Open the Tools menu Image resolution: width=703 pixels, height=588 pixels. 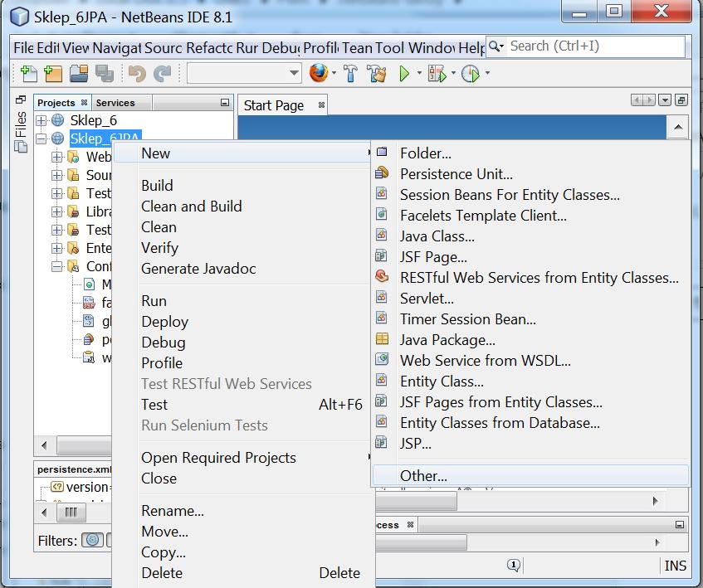[390, 47]
